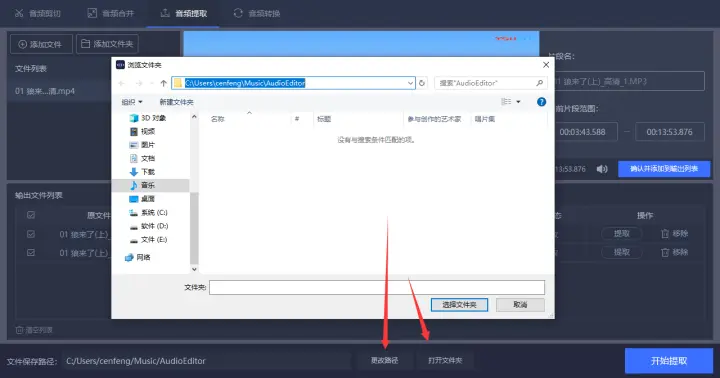Click the address bar path field
The height and width of the screenshot is (378, 720).
(x=293, y=83)
